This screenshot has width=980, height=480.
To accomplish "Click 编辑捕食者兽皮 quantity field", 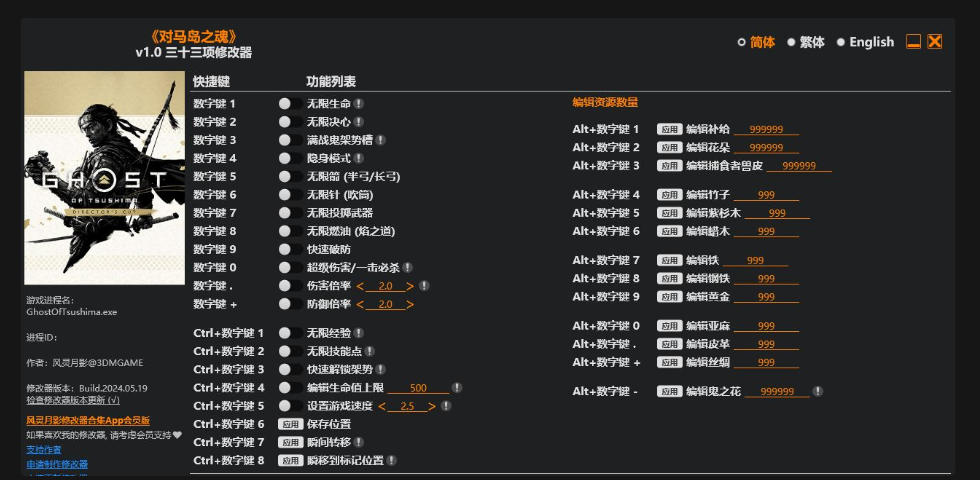I will [x=799, y=166].
